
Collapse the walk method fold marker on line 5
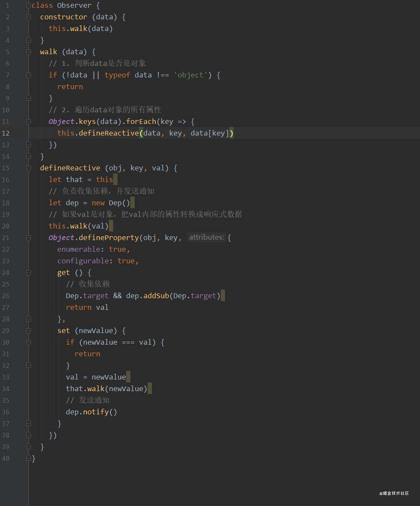pyautogui.click(x=28, y=52)
